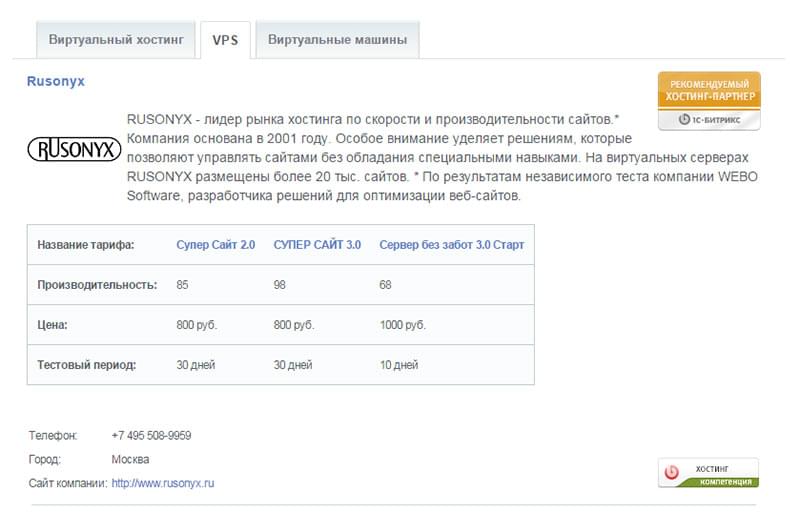Click performance value 85
This screenshot has height=512, width=800.
click(x=182, y=285)
